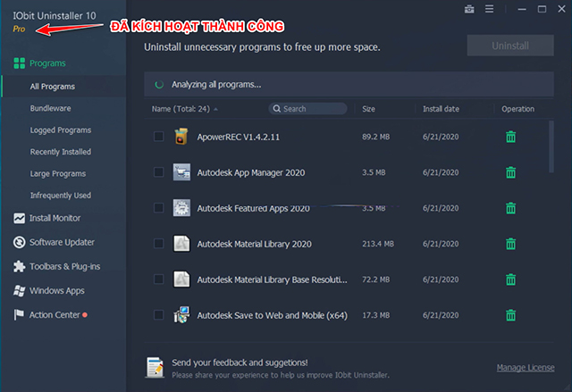Click the ApowerREC program icon
The image size is (572, 392).
click(x=181, y=137)
